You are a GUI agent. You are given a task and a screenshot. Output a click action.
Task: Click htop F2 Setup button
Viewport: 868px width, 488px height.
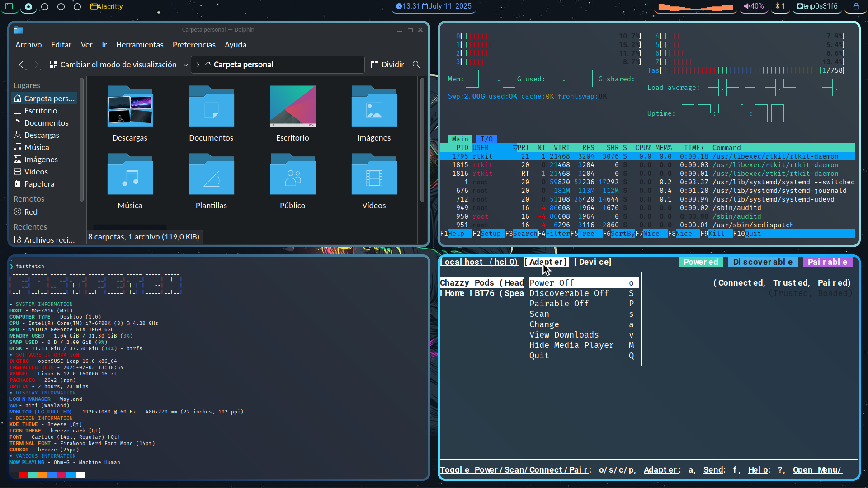tap(488, 234)
